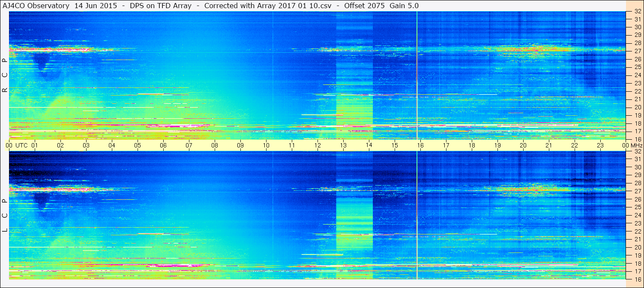This screenshot has width=644, height=288.
Task: Click the LCP panel vertical label
Action: click(x=5, y=216)
